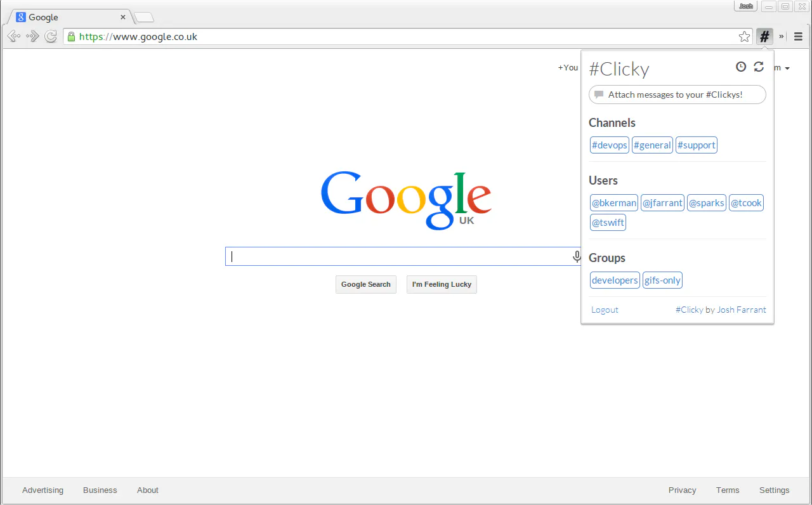Click the Josh profile button
Viewport: 812px width, 505px height.
(x=746, y=6)
